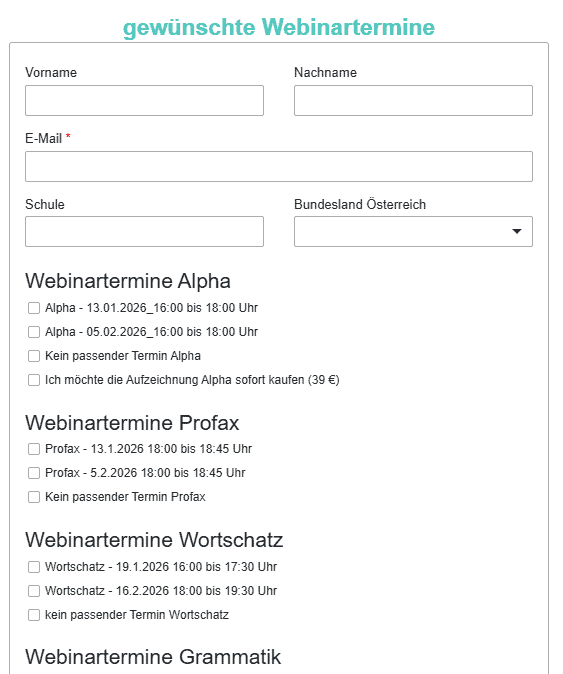The width and height of the screenshot is (563, 674).
Task: Click the Nachname input field
Action: pos(413,101)
